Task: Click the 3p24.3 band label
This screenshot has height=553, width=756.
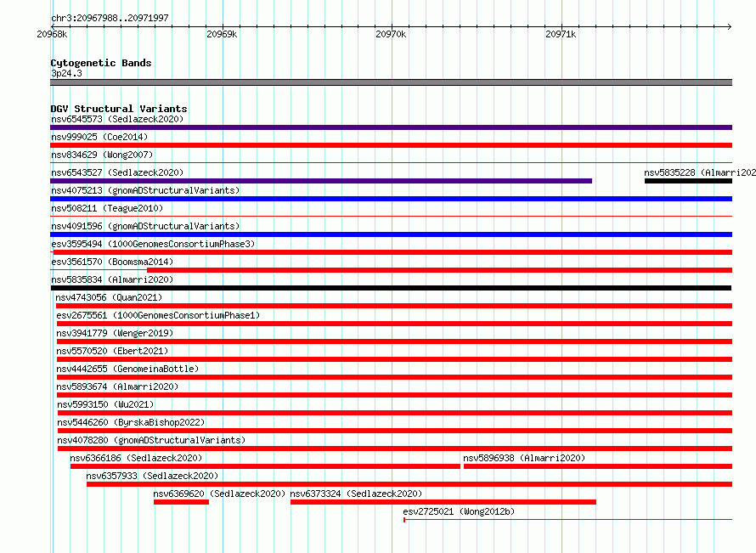Action: pos(66,73)
